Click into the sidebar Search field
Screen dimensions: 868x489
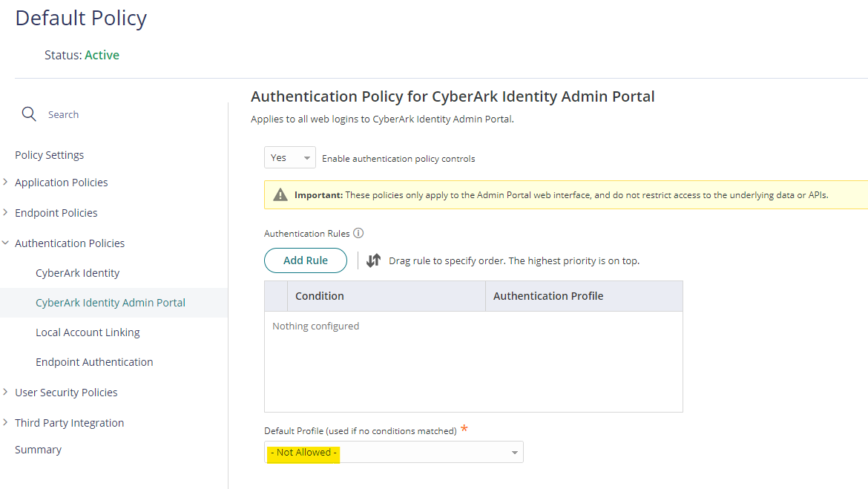pyautogui.click(x=111, y=115)
